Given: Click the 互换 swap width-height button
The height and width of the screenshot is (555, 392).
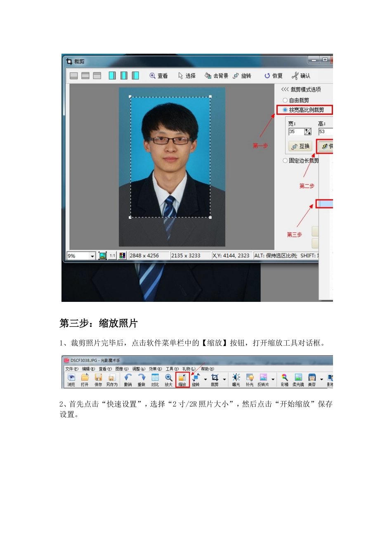Looking at the screenshot, I should [x=301, y=146].
